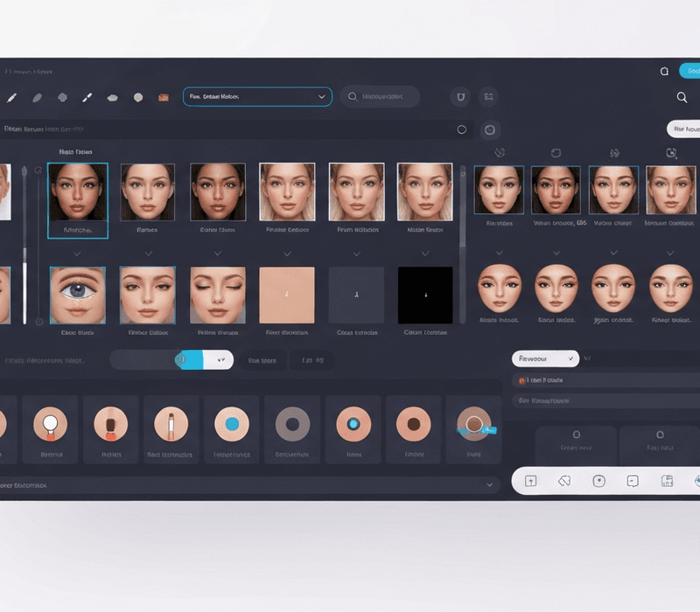Viewport: 700px width, 612px height.
Task: Click the large magnifier icon at top right
Action: coord(682,97)
